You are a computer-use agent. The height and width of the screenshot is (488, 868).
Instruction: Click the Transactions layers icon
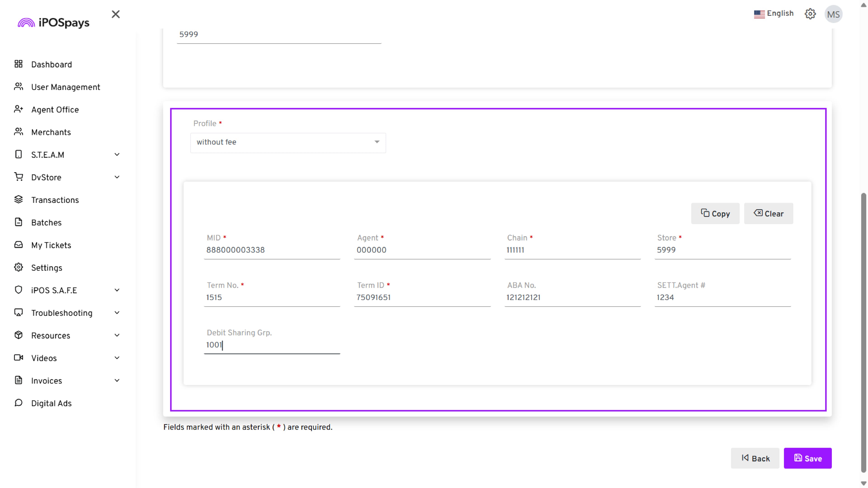(19, 200)
